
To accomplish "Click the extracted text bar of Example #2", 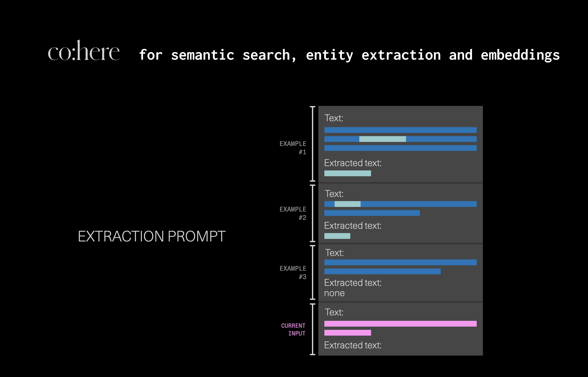I will [337, 236].
